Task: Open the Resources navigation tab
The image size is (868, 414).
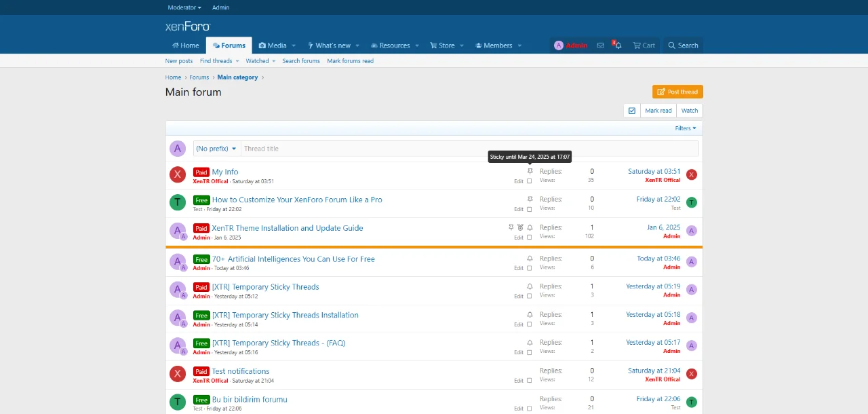Action: pos(394,45)
